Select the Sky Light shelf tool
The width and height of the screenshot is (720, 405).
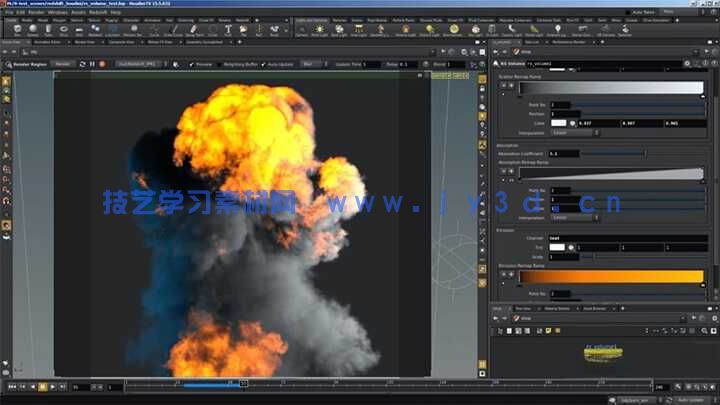(475, 30)
